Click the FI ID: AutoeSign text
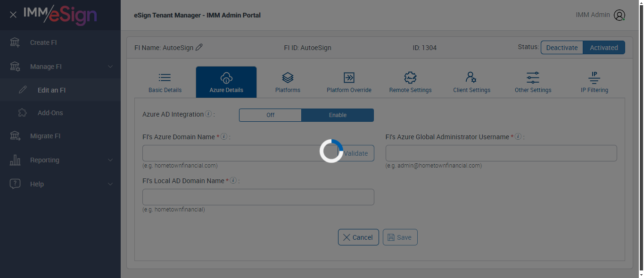This screenshot has width=644, height=278. [x=307, y=48]
